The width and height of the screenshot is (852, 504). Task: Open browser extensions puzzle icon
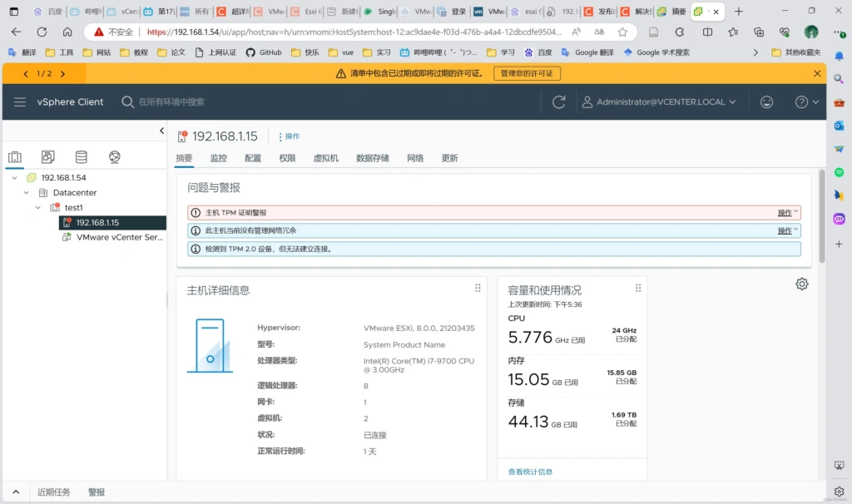(679, 32)
